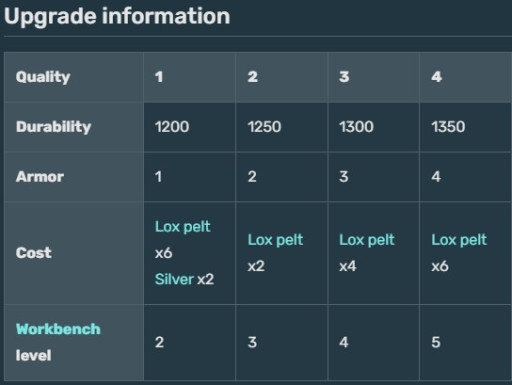Open the Workbench link
This screenshot has height=385, width=512.
click(x=58, y=329)
